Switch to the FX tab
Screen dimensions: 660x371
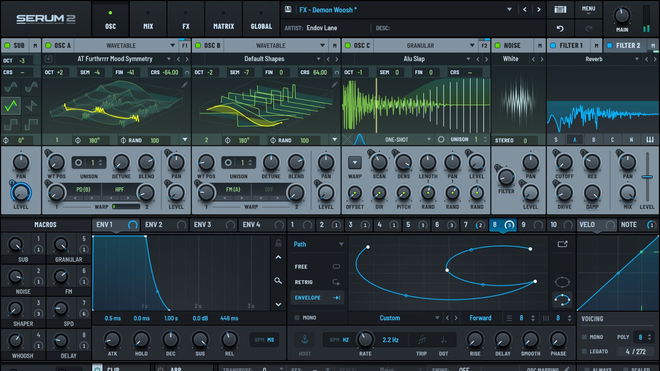pyautogui.click(x=186, y=19)
